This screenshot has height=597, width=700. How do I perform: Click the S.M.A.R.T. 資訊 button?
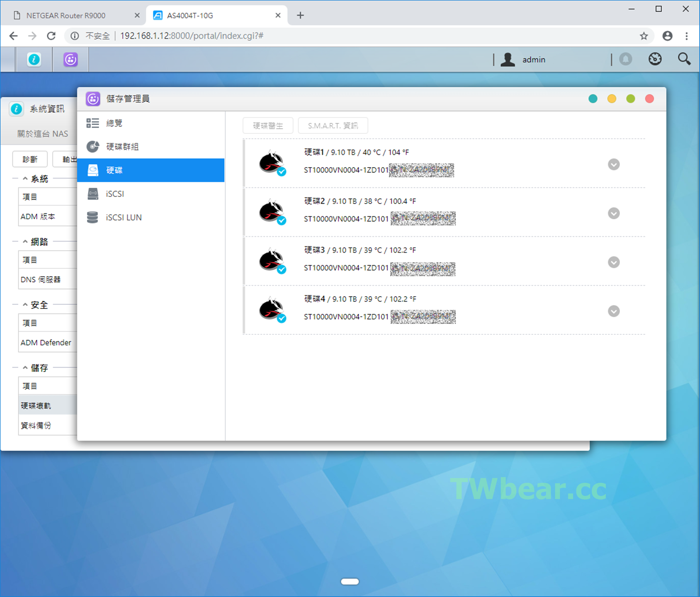[x=333, y=126]
